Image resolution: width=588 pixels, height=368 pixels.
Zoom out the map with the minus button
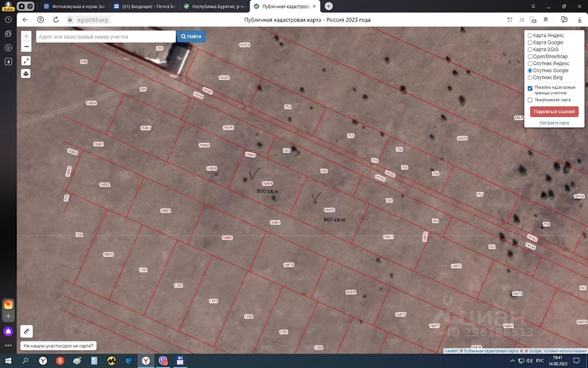click(26, 46)
